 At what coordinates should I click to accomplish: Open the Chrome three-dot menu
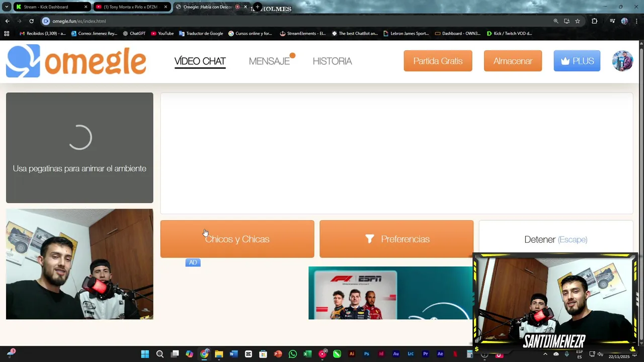tap(637, 21)
